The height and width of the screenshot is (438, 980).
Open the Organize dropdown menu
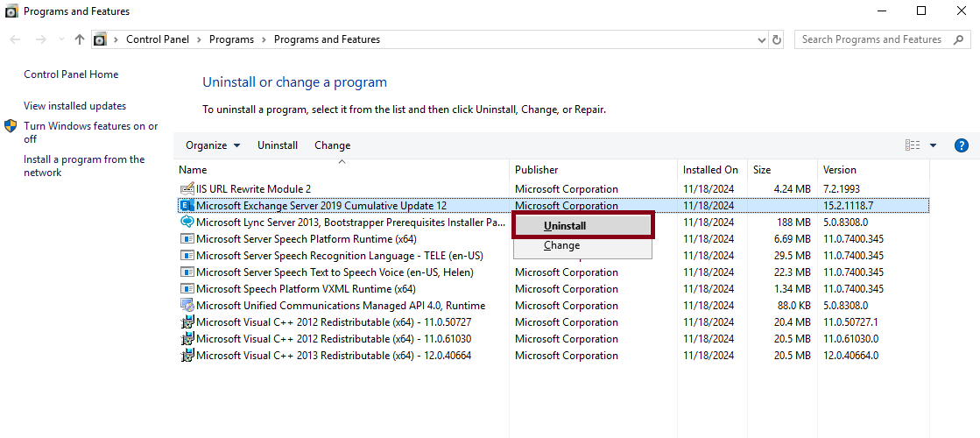click(x=213, y=145)
